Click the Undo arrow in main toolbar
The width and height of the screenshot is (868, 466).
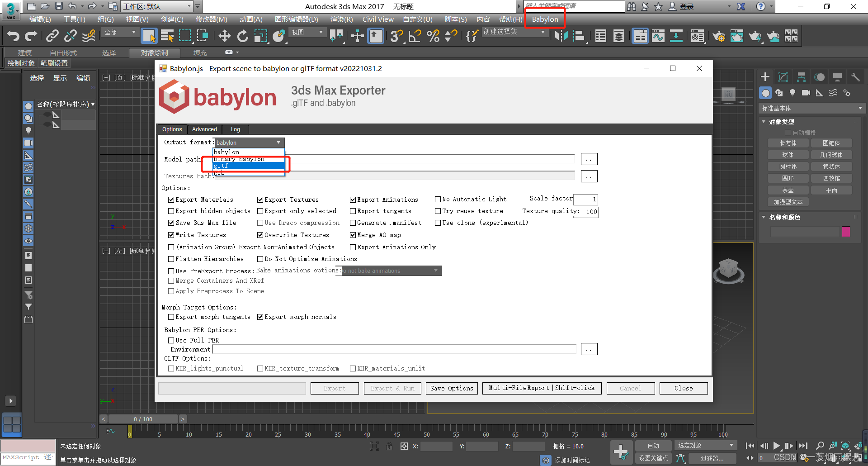(13, 36)
